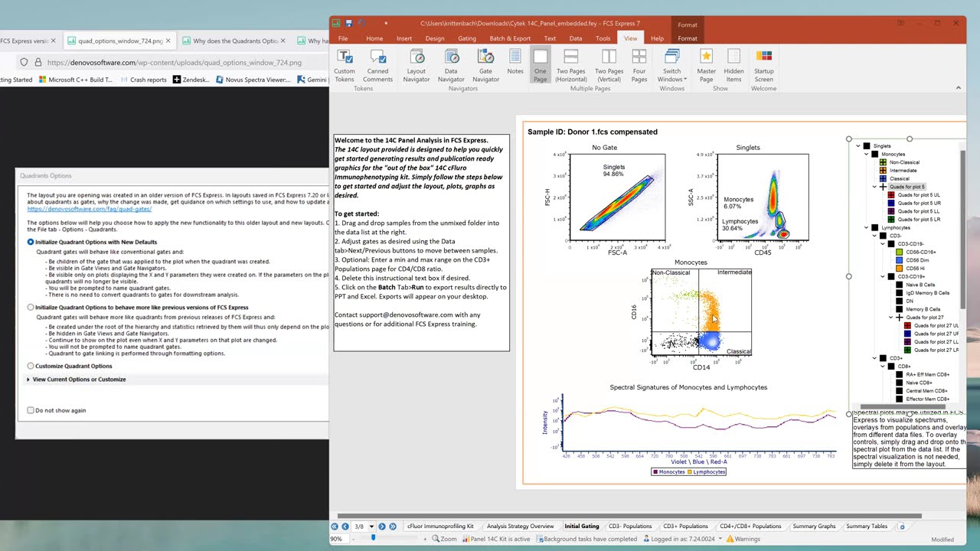980x551 pixels.
Task: Switch to Analysis Strategy Overview page tab
Action: [x=520, y=527]
